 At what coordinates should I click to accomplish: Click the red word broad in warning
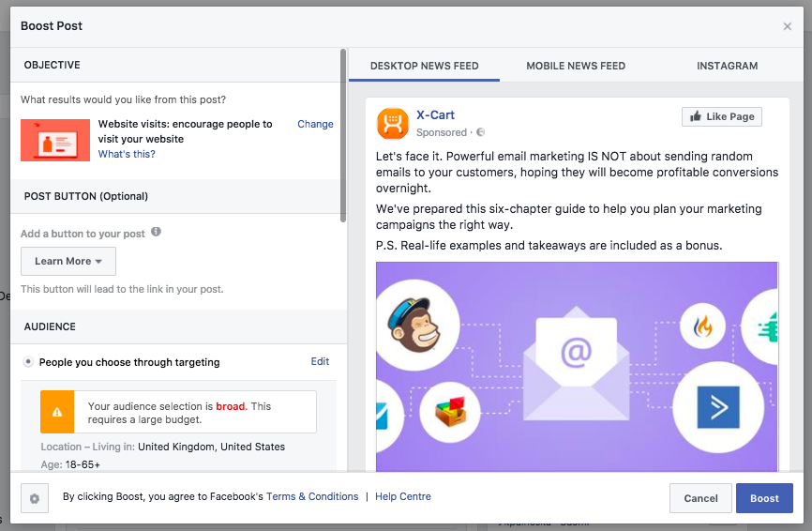pos(230,406)
